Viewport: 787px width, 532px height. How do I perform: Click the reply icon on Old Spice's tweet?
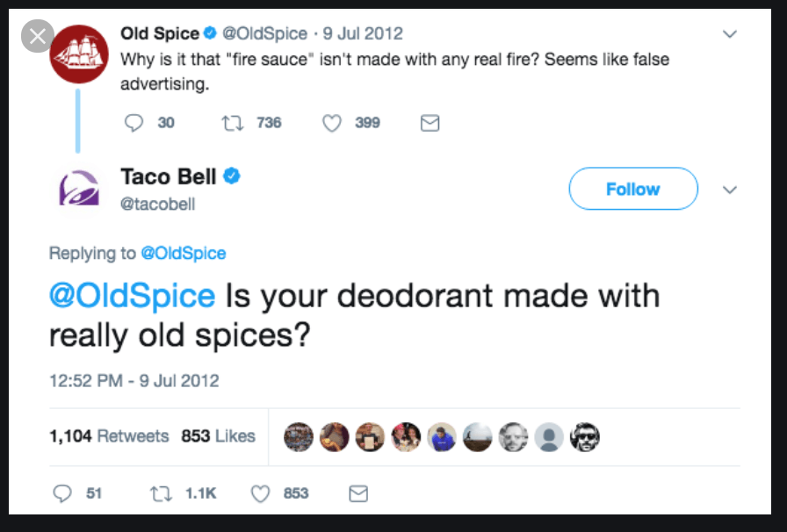point(133,123)
